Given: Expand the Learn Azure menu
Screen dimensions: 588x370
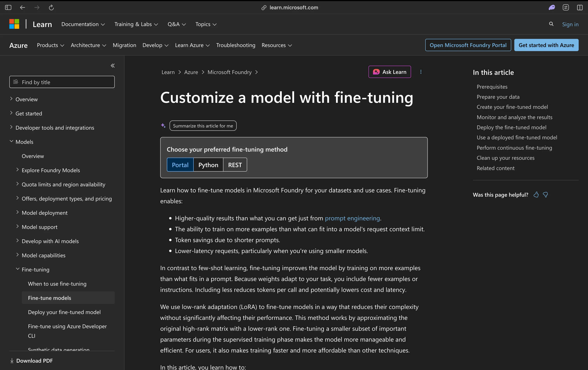Looking at the screenshot, I should tap(192, 45).
